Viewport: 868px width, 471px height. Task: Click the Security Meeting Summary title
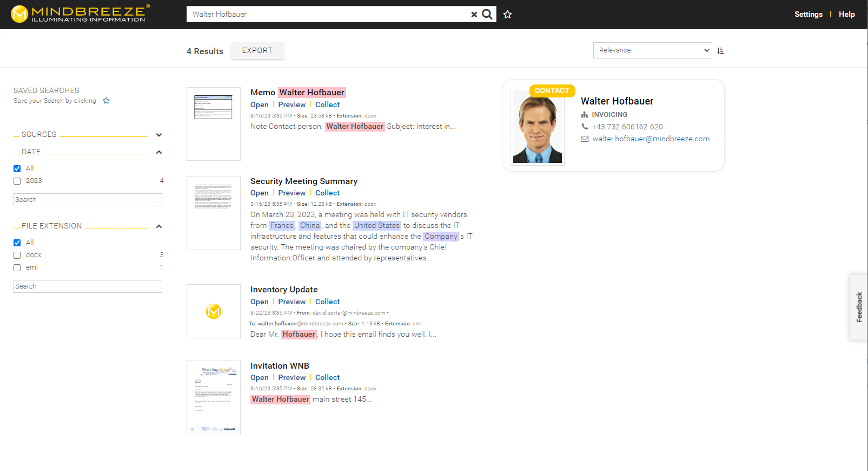click(x=304, y=181)
